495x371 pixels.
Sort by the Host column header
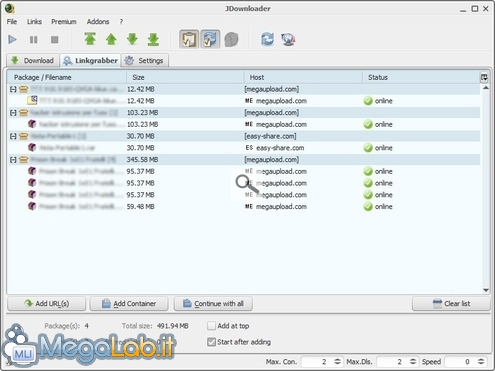(x=303, y=77)
